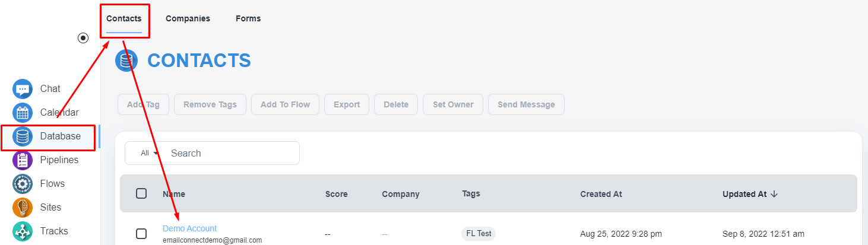Click the Add To Flow button

(x=285, y=104)
